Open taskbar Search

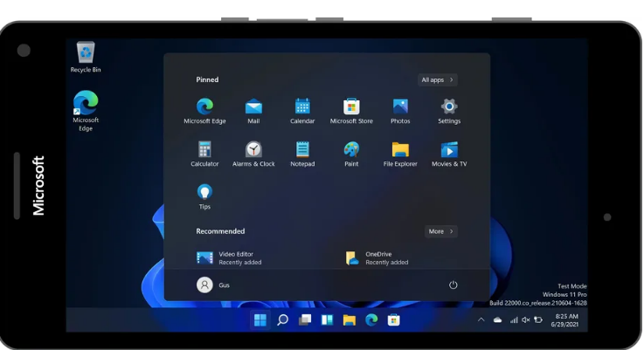[x=282, y=319]
